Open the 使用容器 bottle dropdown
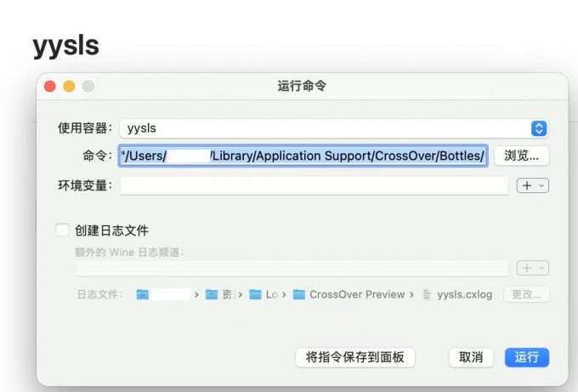Image resolution: width=578 pixels, height=392 pixels. 539,128
